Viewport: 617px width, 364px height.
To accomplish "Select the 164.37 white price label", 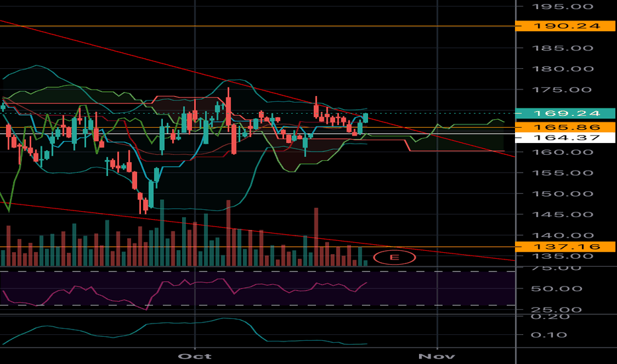I will 565,138.
